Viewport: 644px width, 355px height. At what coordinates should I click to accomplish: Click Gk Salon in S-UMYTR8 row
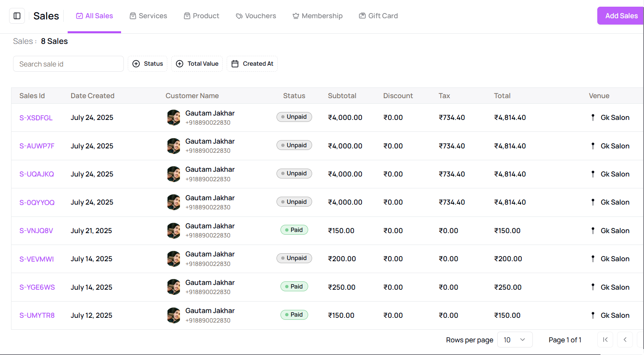(x=615, y=315)
